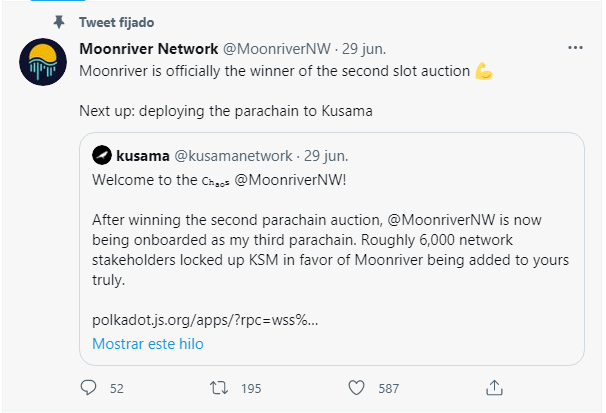
Task: Click the 52 replies count
Action: coord(116,388)
